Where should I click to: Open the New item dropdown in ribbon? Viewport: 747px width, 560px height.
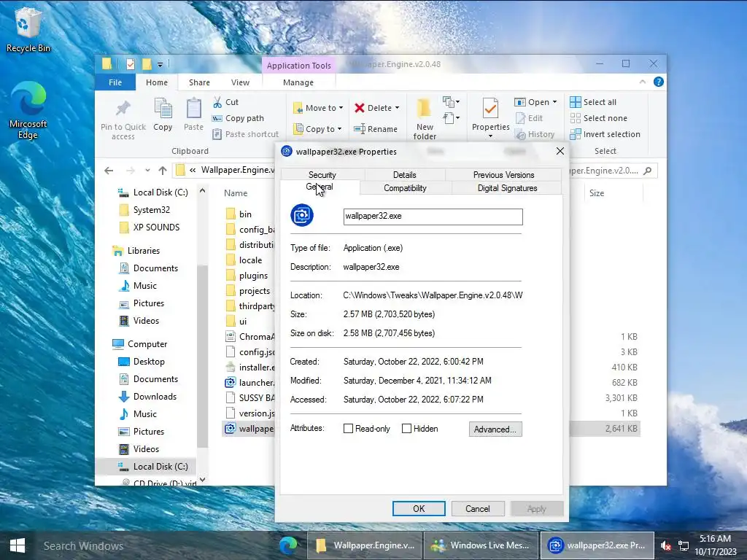pyautogui.click(x=451, y=101)
